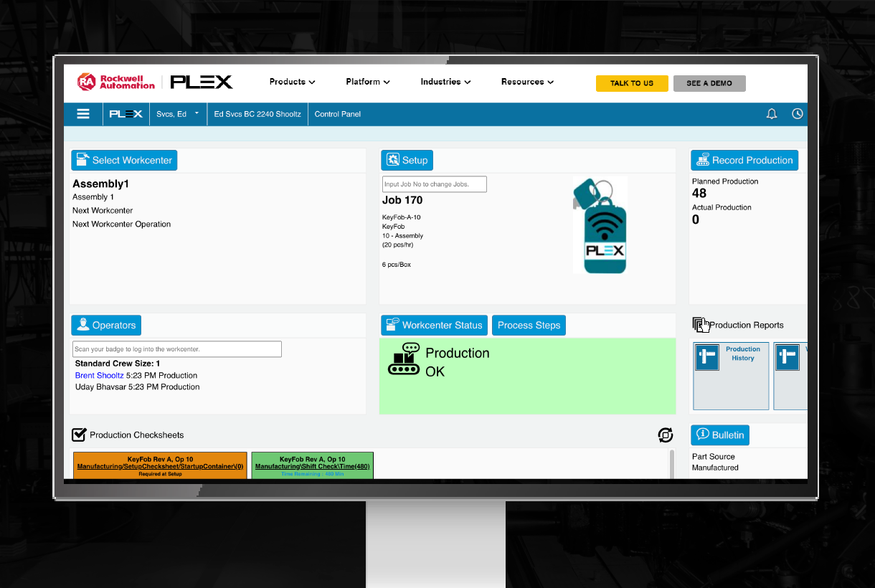Click the scan badge input field
The height and width of the screenshot is (588, 875).
coord(177,349)
